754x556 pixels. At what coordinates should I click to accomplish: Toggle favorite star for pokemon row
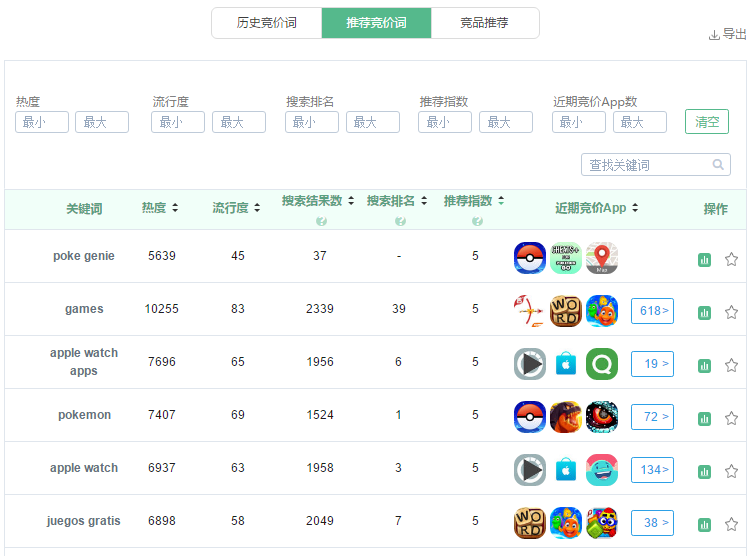click(x=731, y=418)
